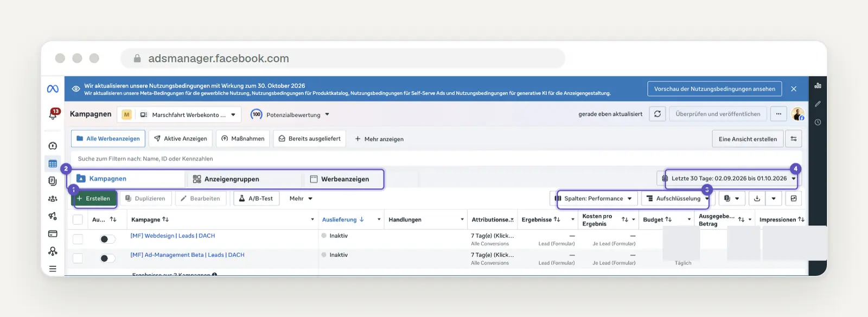
Task: Select the Maßnahmen view filter
Action: point(242,139)
